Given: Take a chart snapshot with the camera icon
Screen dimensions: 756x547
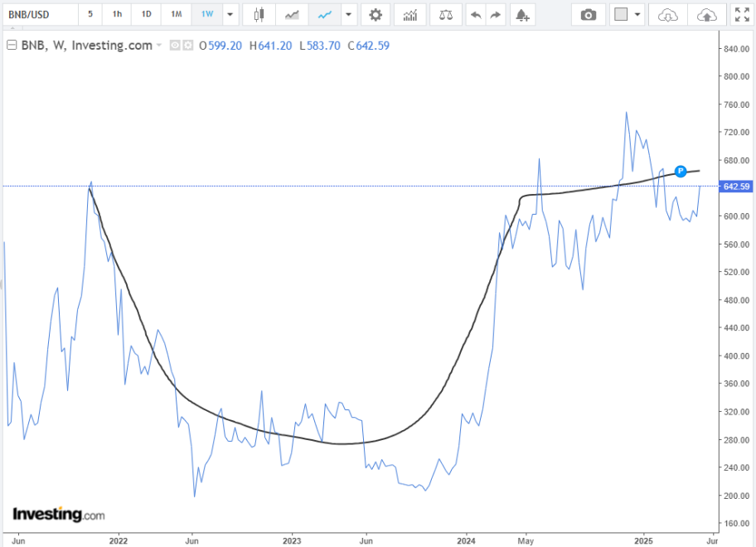Looking at the screenshot, I should [x=588, y=13].
